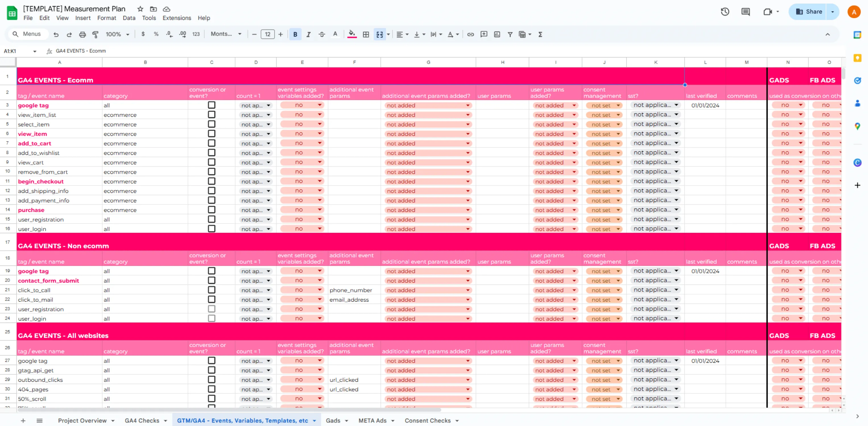868x426 pixels.
Task: Open comments history icon
Action: click(x=745, y=12)
